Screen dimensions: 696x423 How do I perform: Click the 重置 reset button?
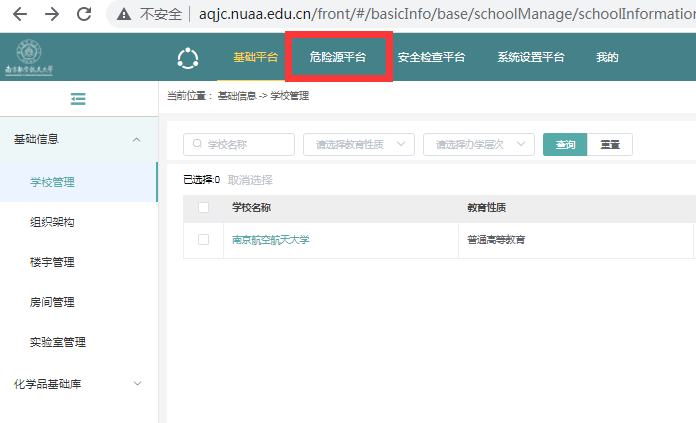(x=609, y=145)
